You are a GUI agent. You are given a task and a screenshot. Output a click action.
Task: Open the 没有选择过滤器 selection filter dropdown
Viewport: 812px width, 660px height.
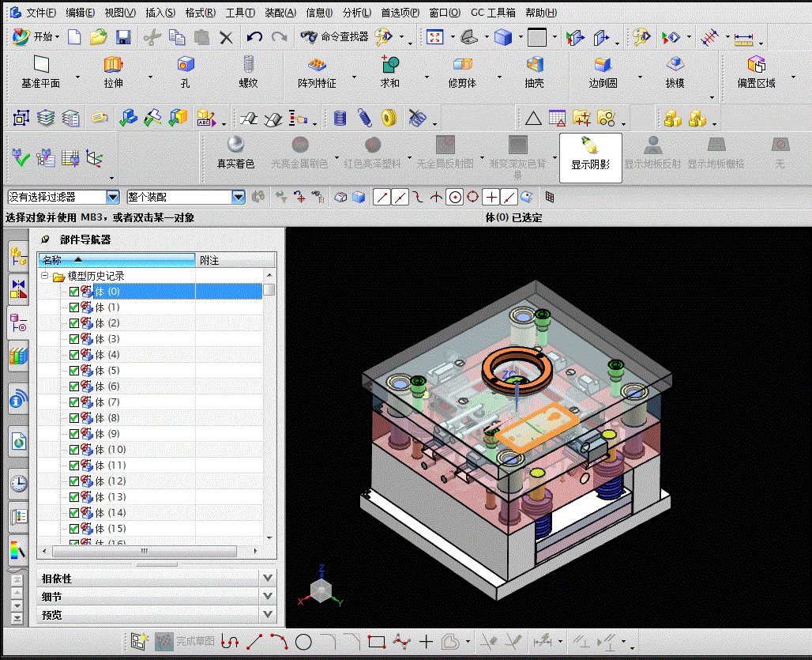tap(113, 197)
